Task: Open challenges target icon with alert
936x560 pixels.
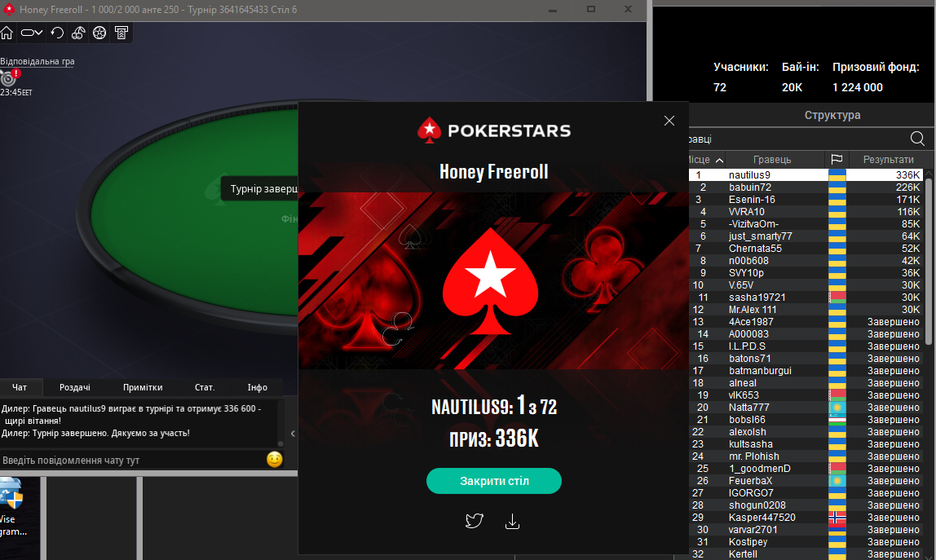Action: [10, 77]
